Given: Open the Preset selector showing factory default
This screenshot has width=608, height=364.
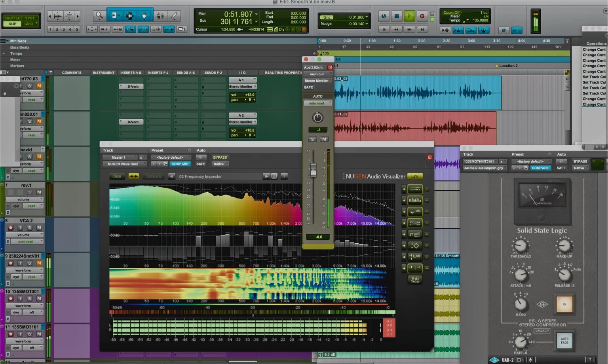Looking at the screenshot, I should point(171,157).
